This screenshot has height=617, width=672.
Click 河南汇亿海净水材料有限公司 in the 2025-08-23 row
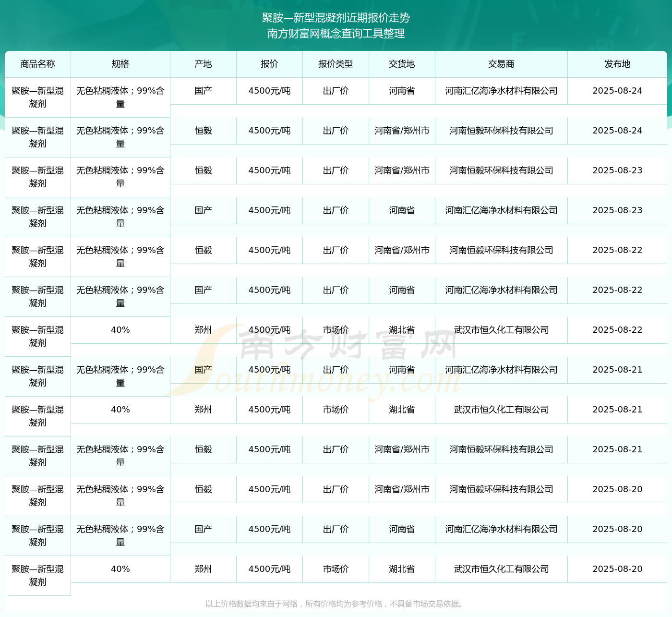tap(501, 210)
